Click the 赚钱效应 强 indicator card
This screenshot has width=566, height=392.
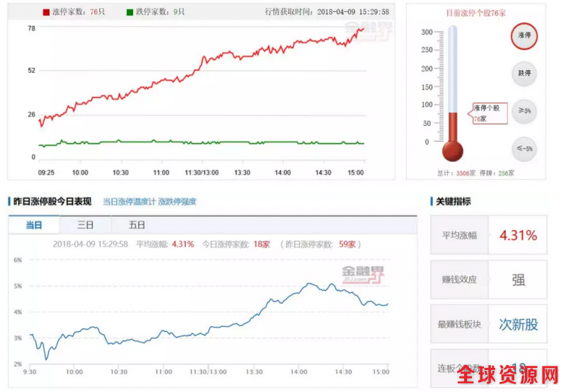click(x=488, y=279)
